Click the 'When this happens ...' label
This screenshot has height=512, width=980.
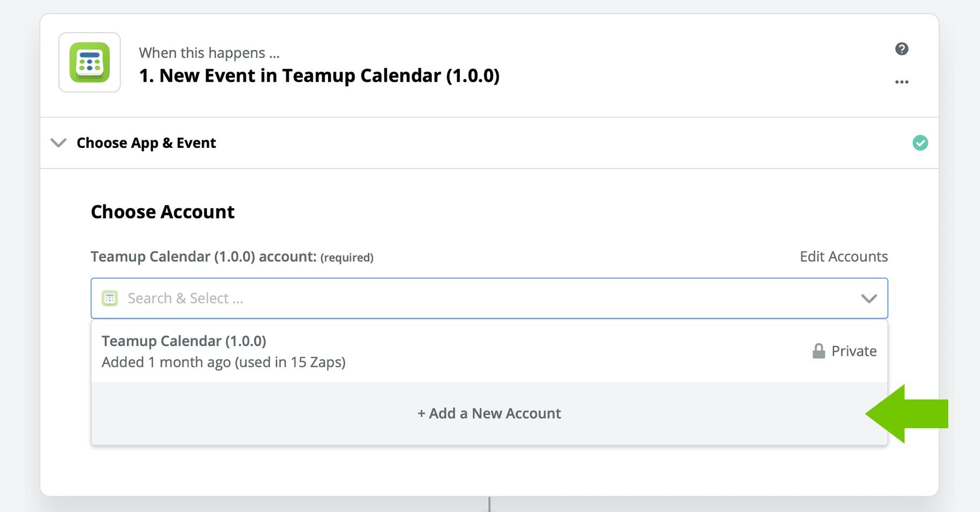pyautogui.click(x=209, y=53)
